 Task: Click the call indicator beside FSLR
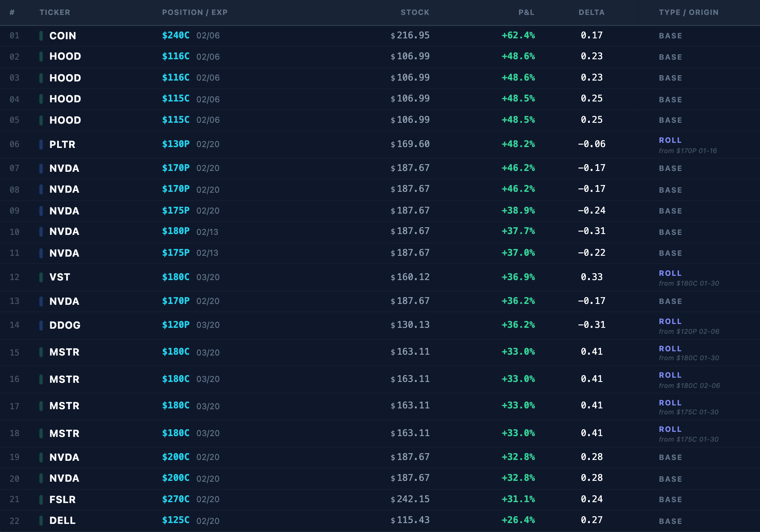(41, 499)
